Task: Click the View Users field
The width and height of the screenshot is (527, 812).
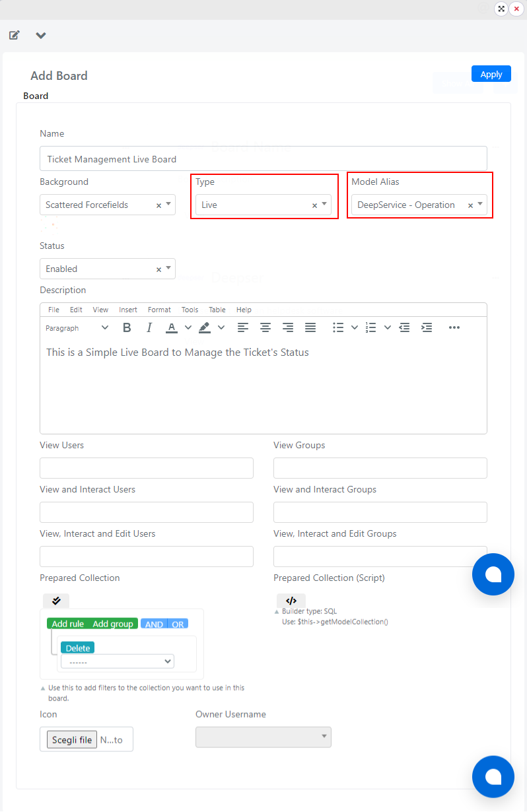Action: [147, 467]
